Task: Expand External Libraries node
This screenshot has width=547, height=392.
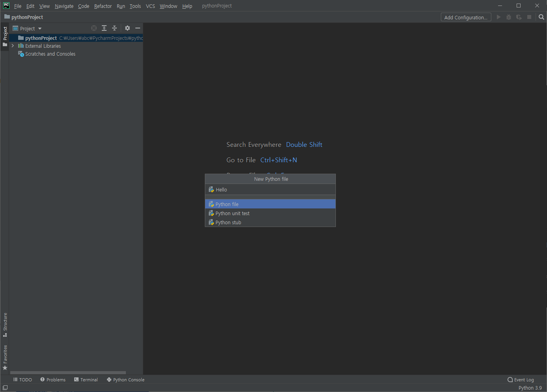Action: click(x=13, y=46)
